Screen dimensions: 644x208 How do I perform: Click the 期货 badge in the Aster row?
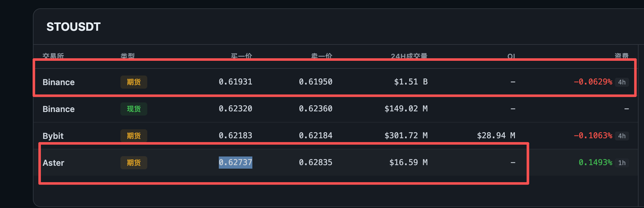[134, 162]
